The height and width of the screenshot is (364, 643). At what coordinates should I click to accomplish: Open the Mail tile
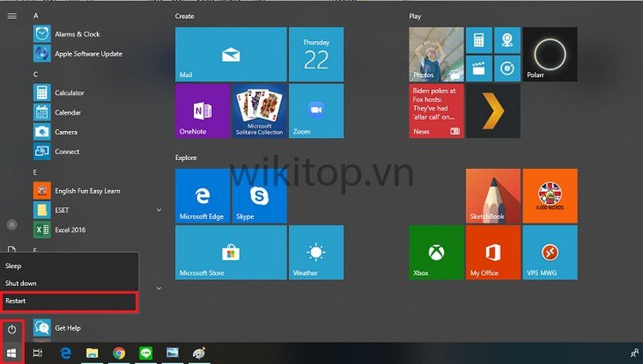click(230, 54)
